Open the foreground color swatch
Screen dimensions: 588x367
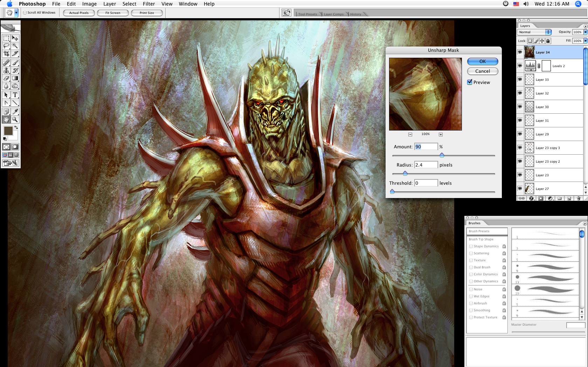click(8, 131)
